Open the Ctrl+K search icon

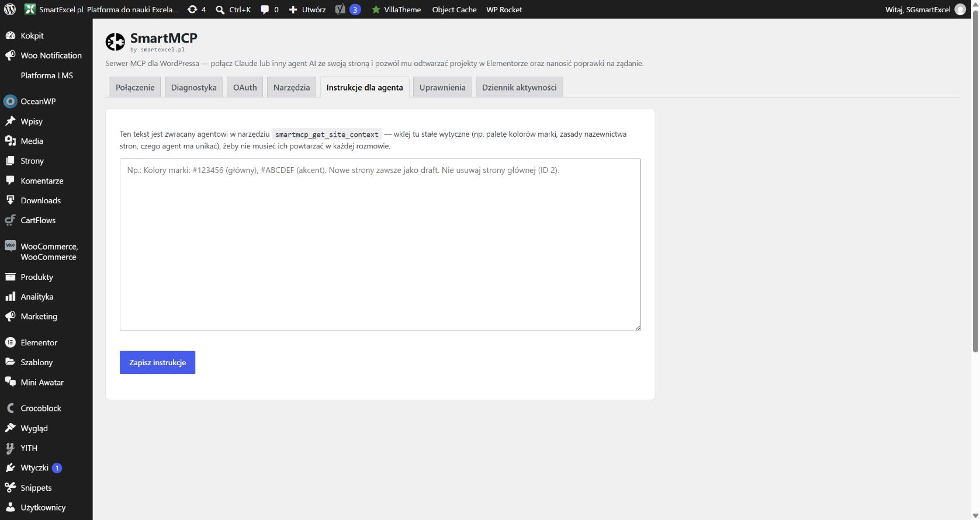(x=220, y=10)
